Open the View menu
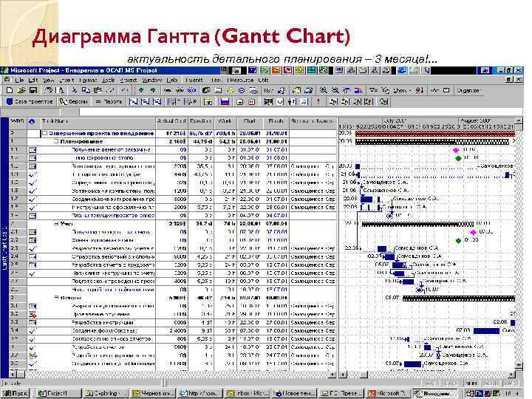 pos(49,80)
